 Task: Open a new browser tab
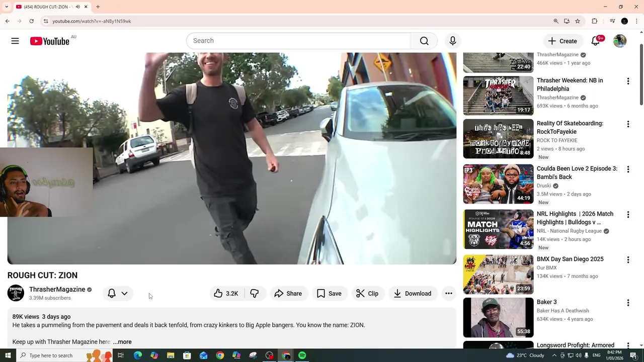coord(98,7)
